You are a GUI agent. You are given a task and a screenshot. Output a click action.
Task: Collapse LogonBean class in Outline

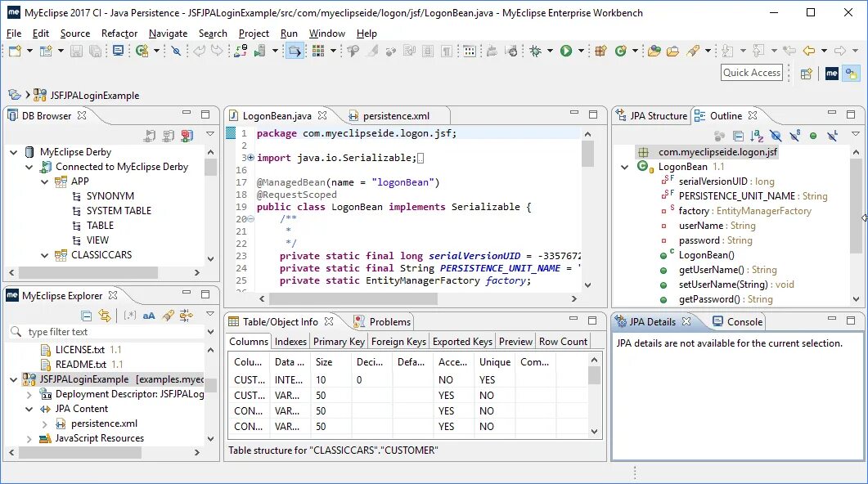tap(625, 167)
